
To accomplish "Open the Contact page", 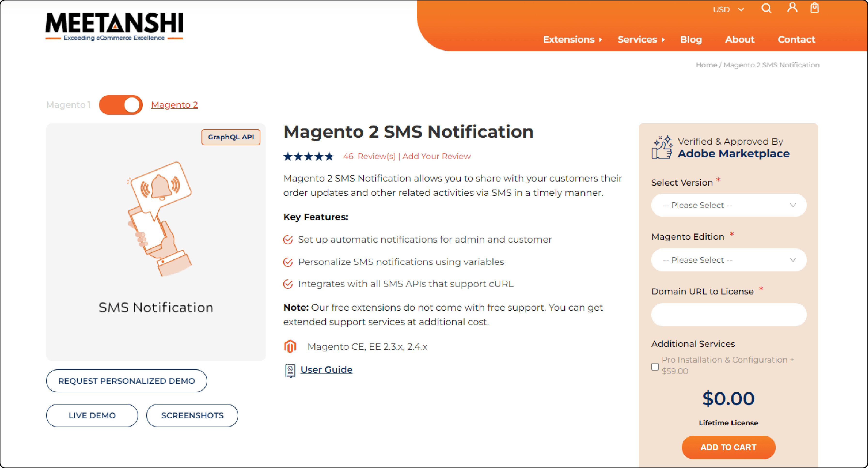I will point(796,40).
